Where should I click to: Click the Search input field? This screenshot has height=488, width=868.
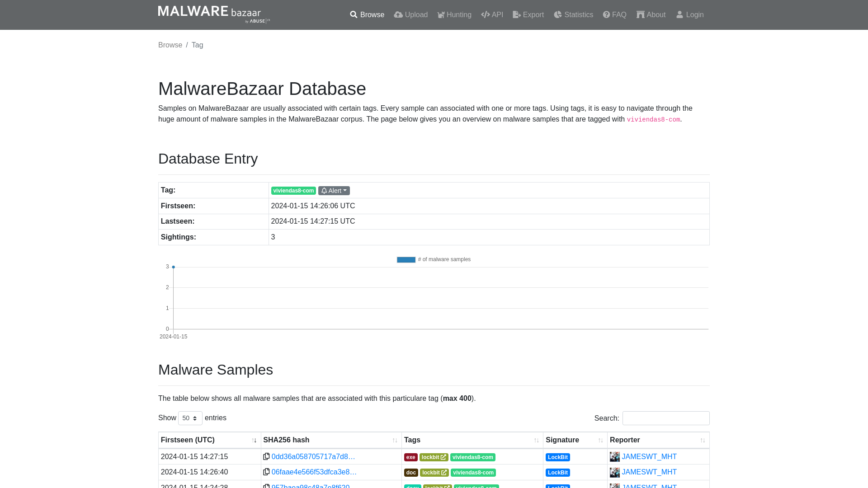point(666,418)
